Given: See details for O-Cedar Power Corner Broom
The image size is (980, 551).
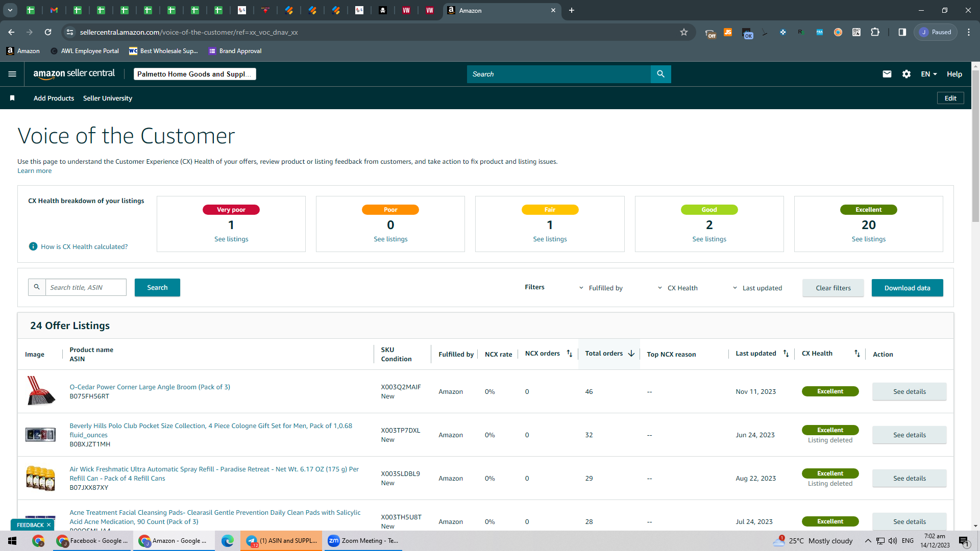Looking at the screenshot, I should 909,391.
